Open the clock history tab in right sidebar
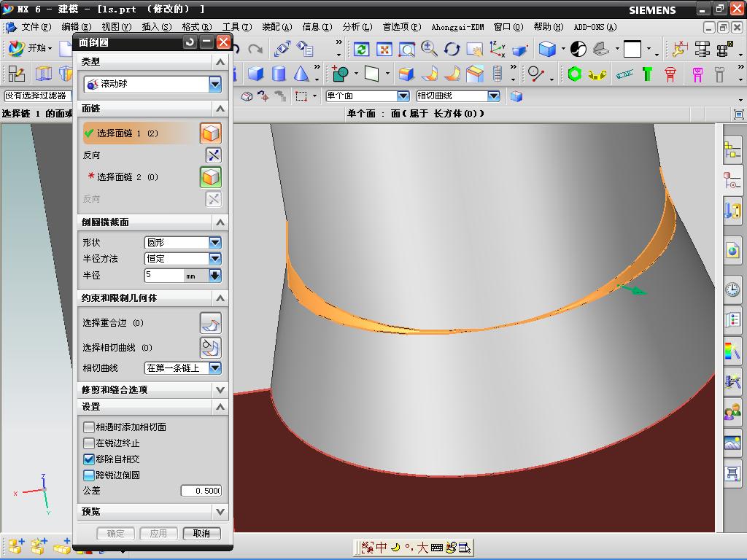Viewport: 747px width, 560px height. (x=732, y=289)
